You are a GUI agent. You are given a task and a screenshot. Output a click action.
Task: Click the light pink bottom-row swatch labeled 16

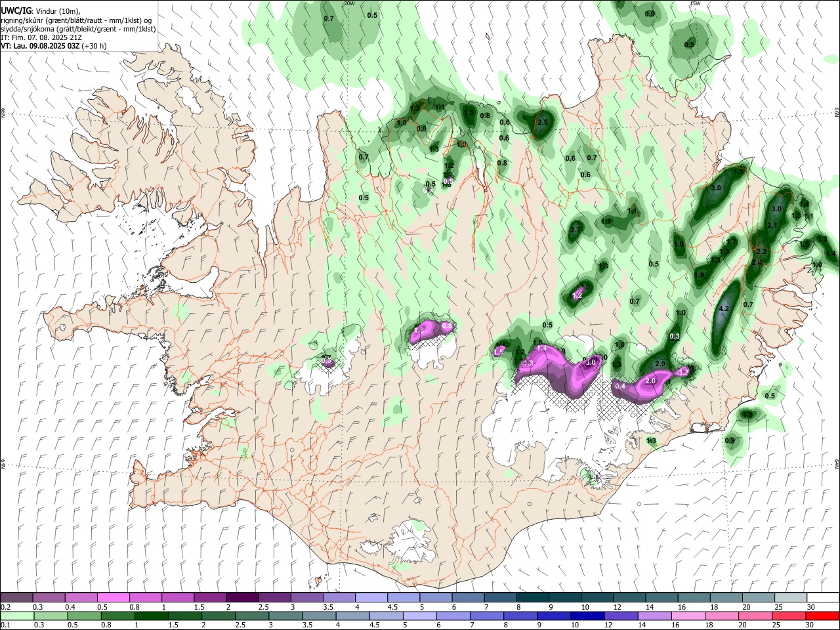(x=687, y=616)
